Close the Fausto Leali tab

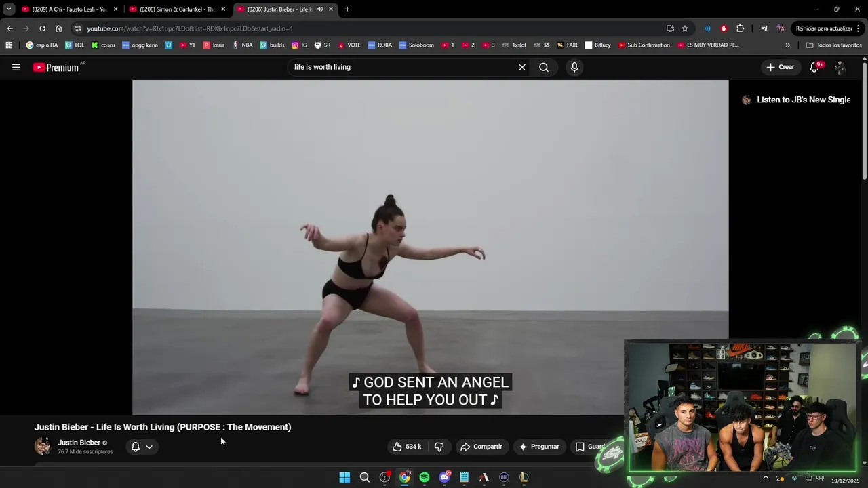click(115, 9)
